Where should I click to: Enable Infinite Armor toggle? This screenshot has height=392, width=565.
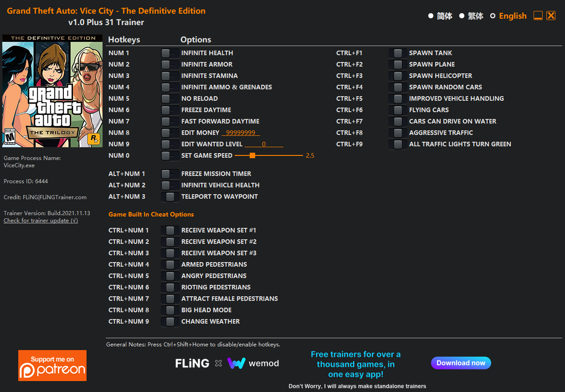pyautogui.click(x=170, y=64)
